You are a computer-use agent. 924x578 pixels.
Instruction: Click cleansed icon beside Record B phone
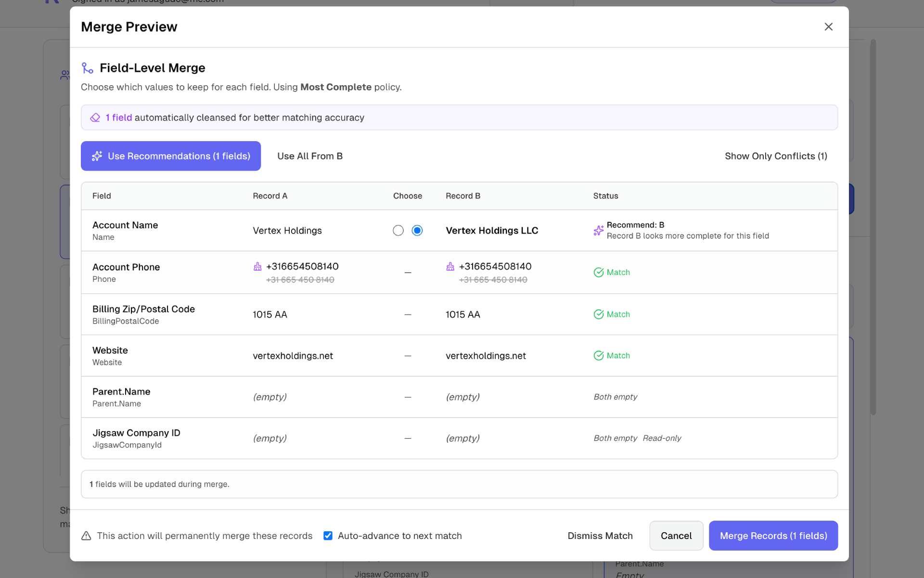point(450,266)
